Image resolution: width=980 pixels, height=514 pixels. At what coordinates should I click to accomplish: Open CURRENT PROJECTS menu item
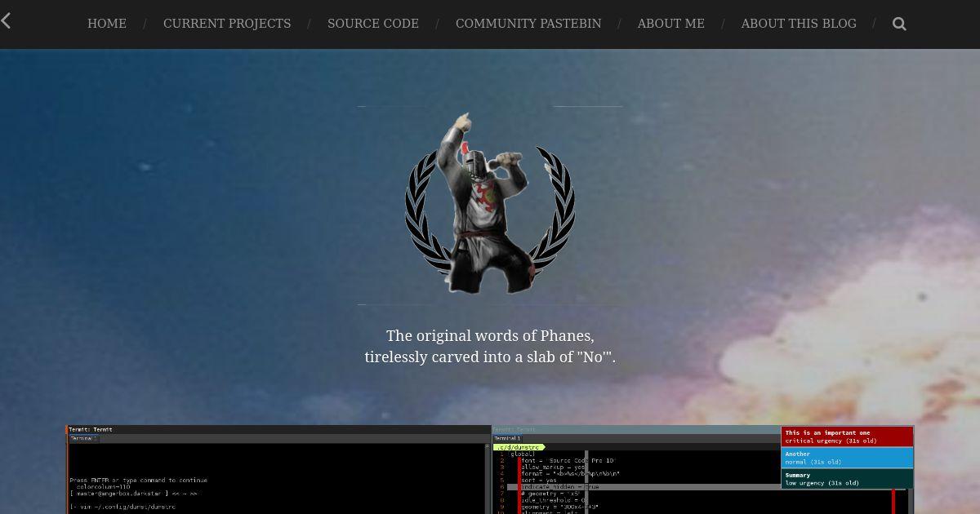(x=227, y=24)
